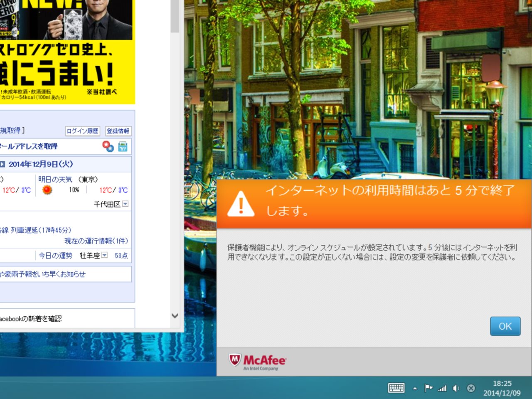Open the Action Center flag icon
This screenshot has height=399, width=532.
(x=428, y=388)
